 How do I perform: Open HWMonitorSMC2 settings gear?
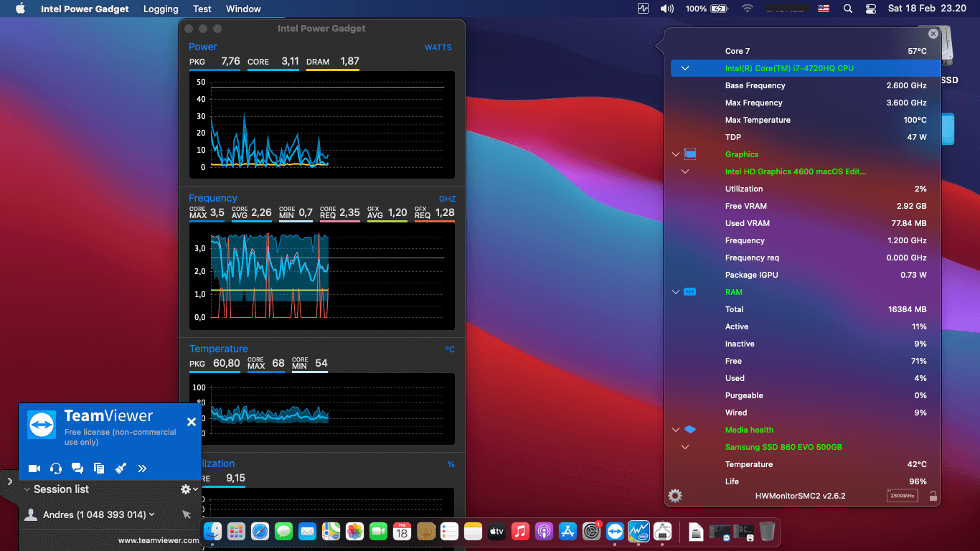[x=675, y=496]
